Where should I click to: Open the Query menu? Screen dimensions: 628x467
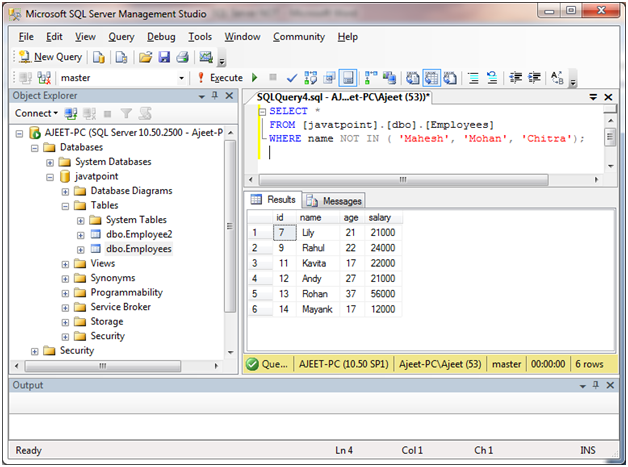coord(121,37)
